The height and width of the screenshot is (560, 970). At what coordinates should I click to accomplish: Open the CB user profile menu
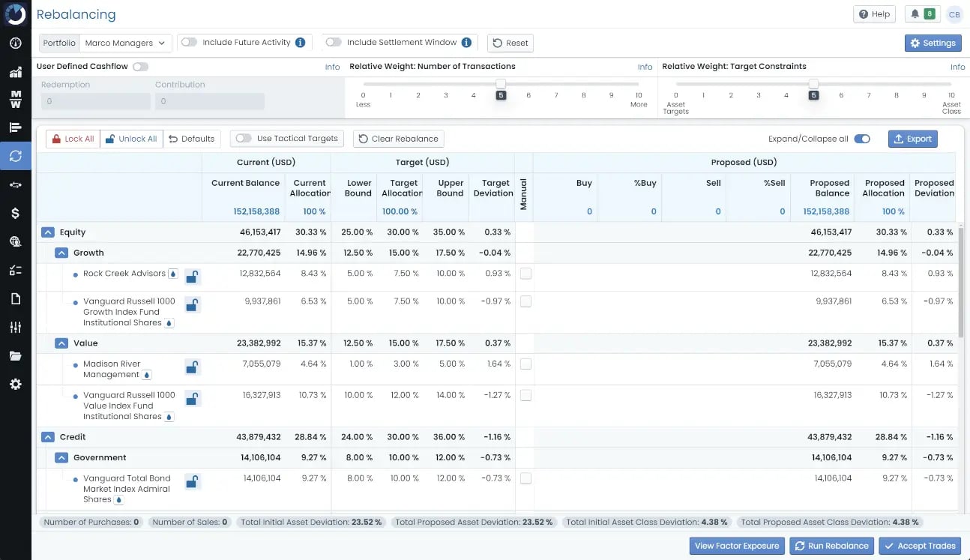tap(954, 14)
